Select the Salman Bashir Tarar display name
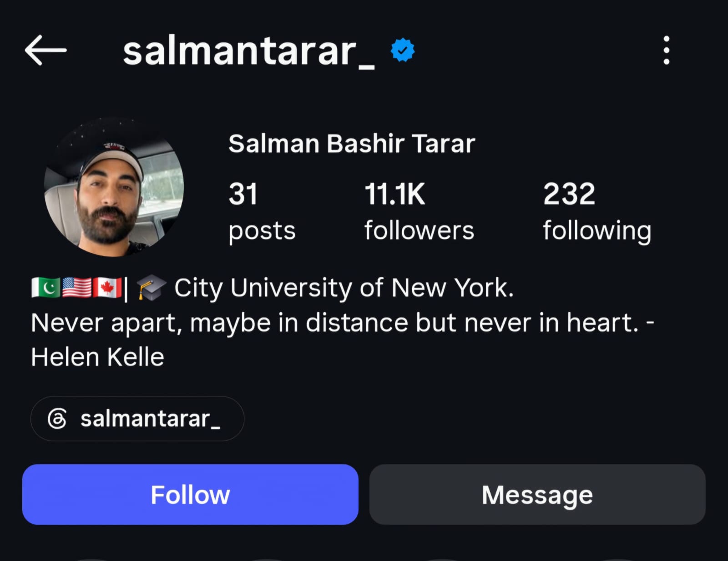 [x=352, y=144]
